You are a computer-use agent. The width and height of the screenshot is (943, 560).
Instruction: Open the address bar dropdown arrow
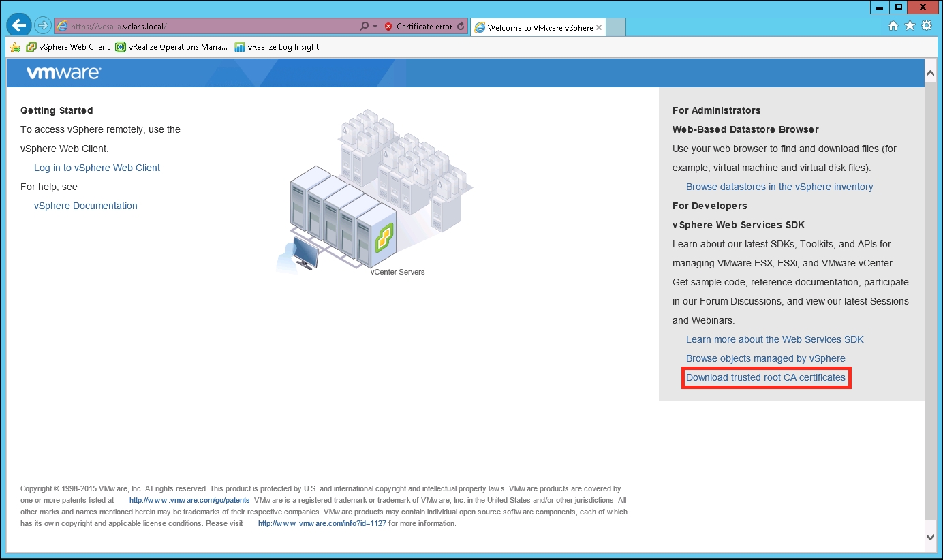tap(375, 27)
